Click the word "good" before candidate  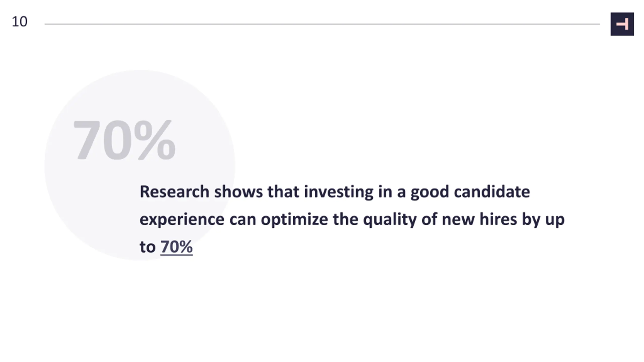[x=430, y=192]
